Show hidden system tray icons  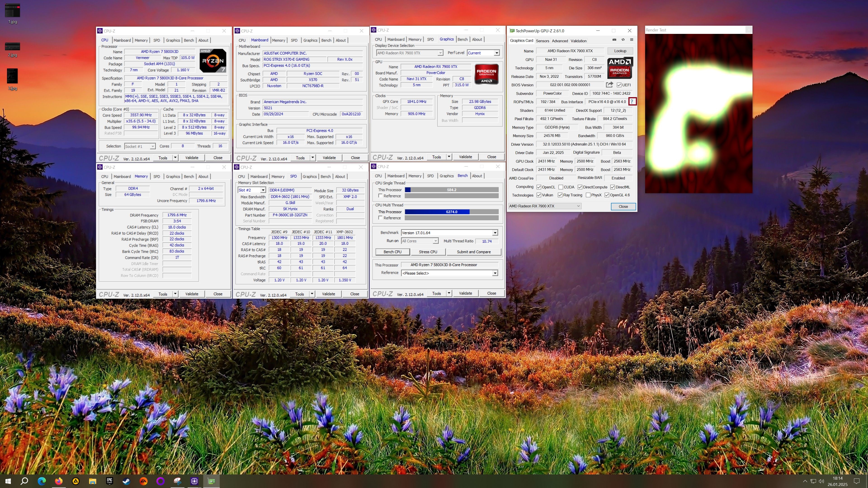805,481
